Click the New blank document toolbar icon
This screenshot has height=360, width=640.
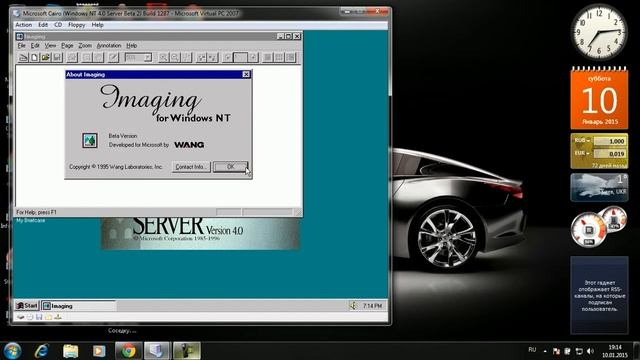[34, 58]
